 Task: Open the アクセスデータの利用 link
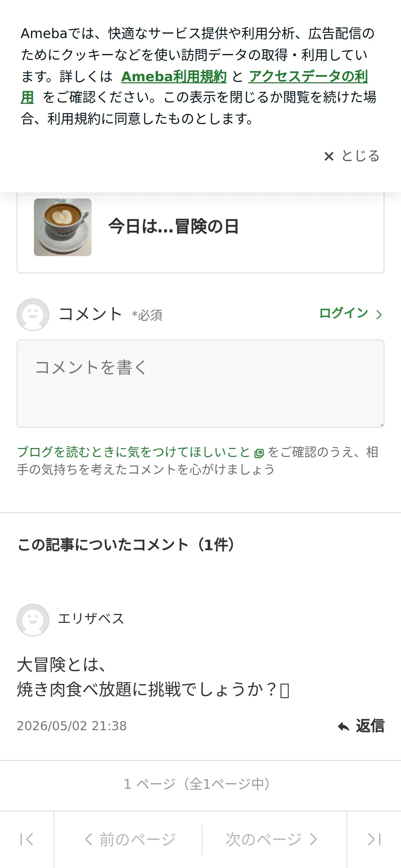(x=308, y=76)
